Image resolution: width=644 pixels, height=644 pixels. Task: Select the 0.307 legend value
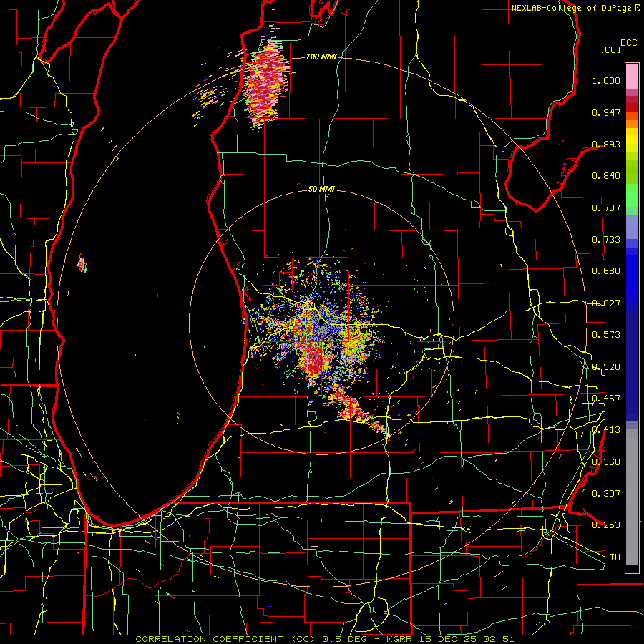(606, 494)
